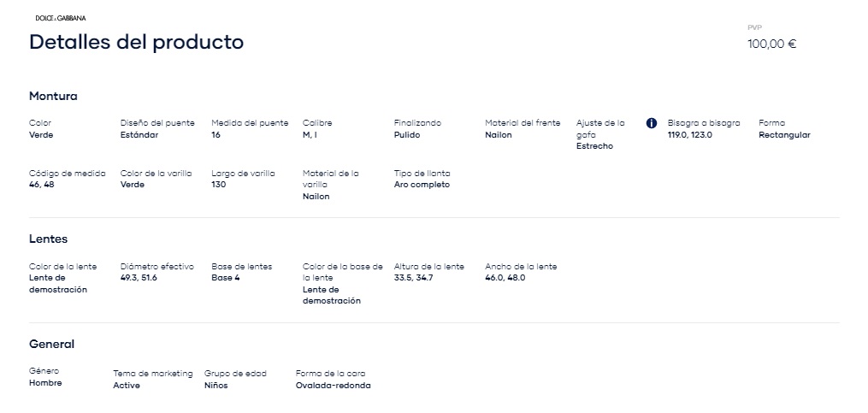Viewport: 868px width, 413px height.
Task: Select Aro completo under Tipo de llanta
Action: (422, 185)
